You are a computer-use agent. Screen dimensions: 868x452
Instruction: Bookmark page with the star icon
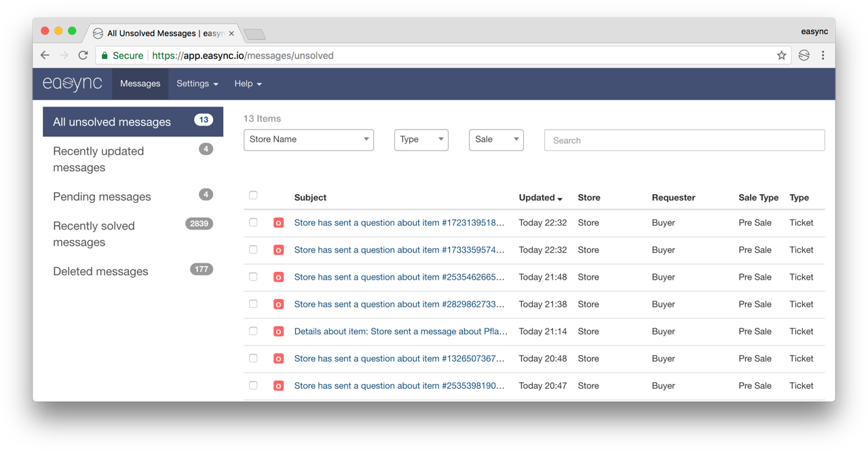tap(781, 56)
